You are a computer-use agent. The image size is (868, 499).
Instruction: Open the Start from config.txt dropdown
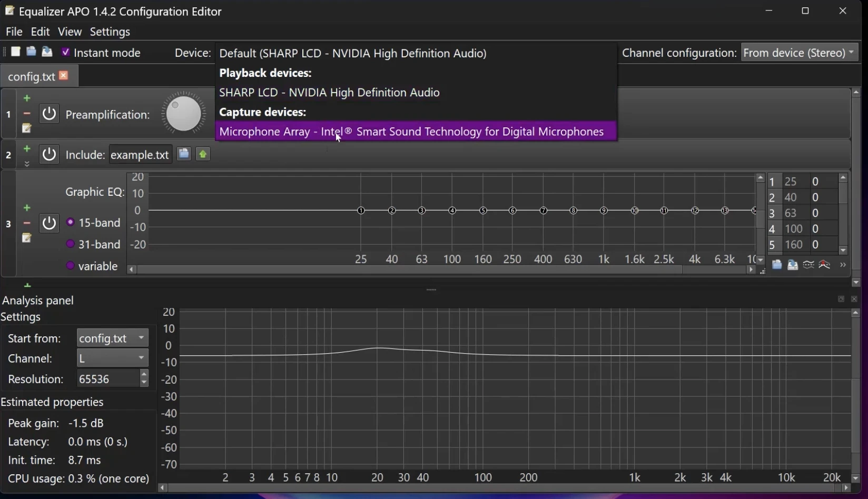tap(113, 338)
